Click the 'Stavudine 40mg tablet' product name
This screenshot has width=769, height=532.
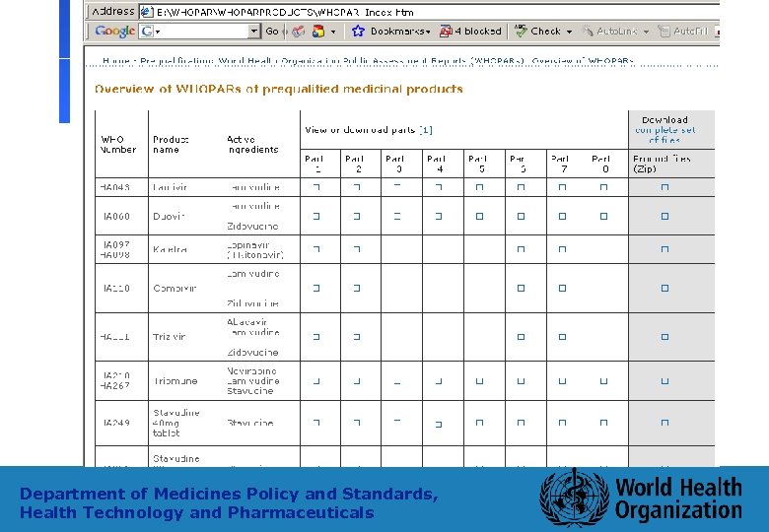tap(176, 423)
